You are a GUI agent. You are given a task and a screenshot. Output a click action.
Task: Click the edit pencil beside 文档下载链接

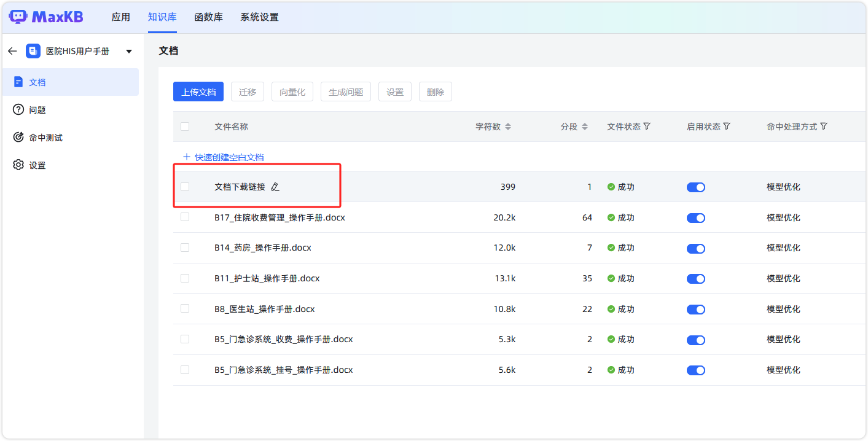[x=275, y=187]
